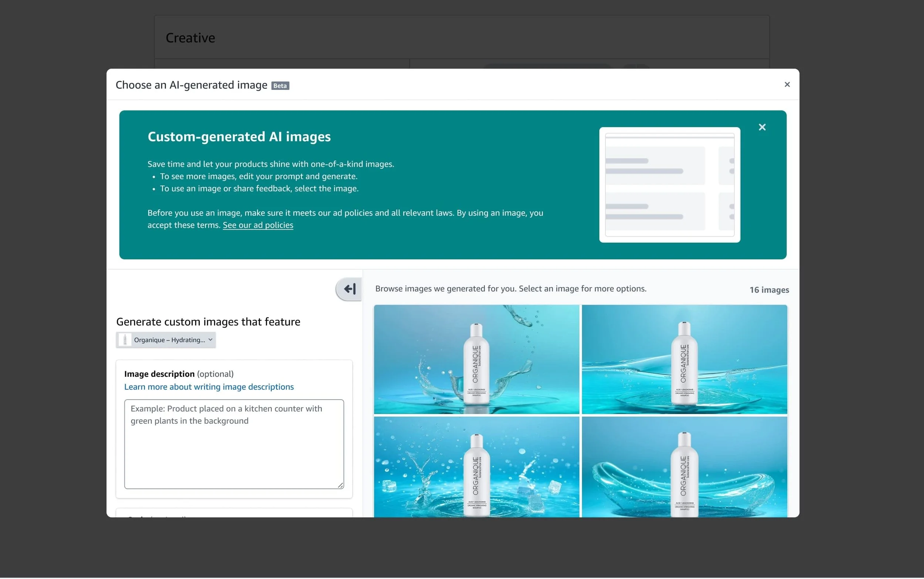Click the 16 images count label
The width and height of the screenshot is (924, 579).
[x=769, y=290]
